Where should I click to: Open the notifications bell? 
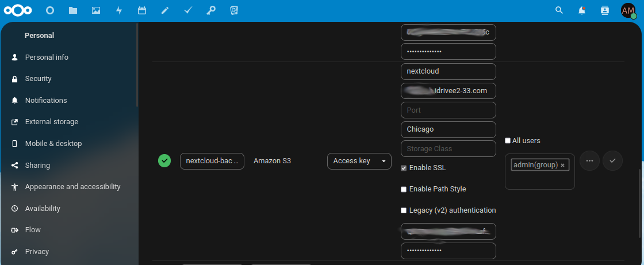click(x=582, y=10)
